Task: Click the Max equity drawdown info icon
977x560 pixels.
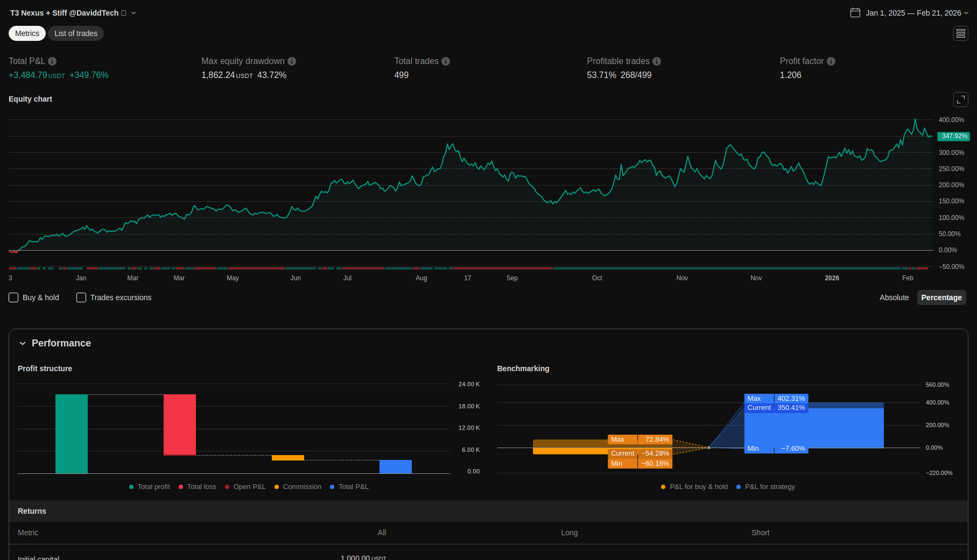Action: [x=292, y=61]
